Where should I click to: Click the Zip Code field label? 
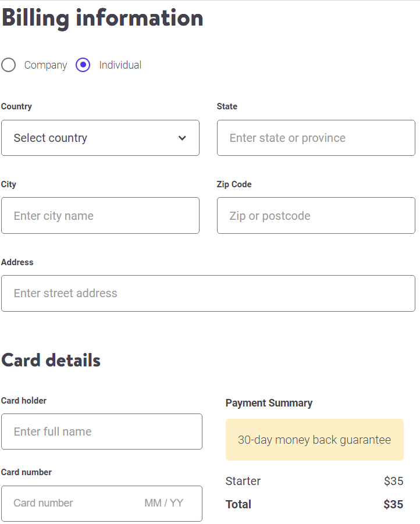(234, 184)
